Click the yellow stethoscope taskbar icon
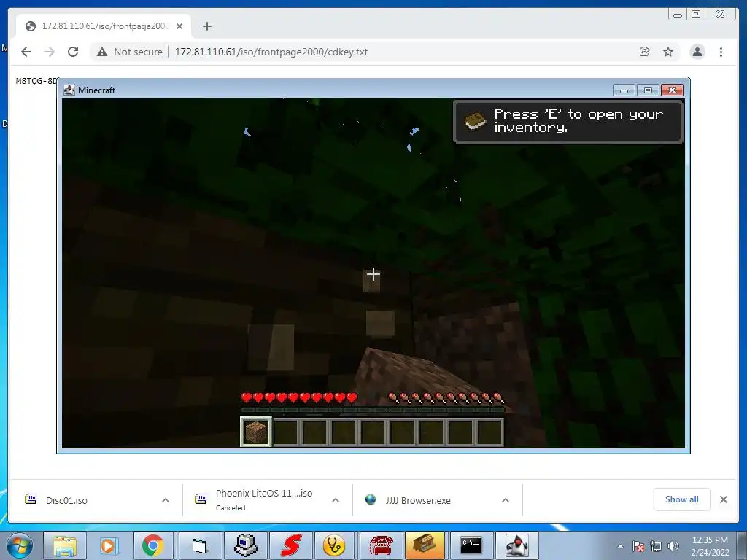The width and height of the screenshot is (747, 560). click(x=333, y=545)
